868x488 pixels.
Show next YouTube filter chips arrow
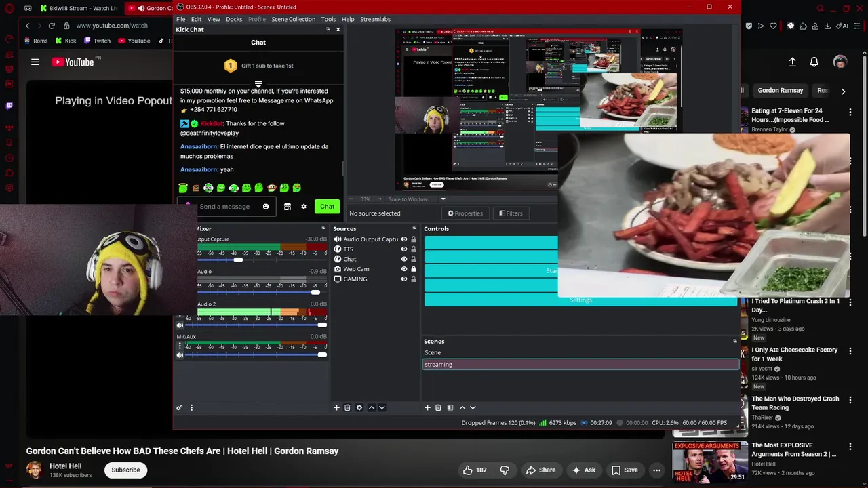(x=843, y=91)
